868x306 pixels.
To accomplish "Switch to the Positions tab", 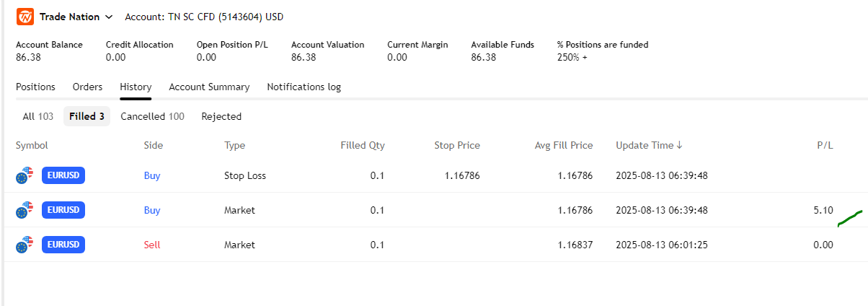I will click(35, 87).
